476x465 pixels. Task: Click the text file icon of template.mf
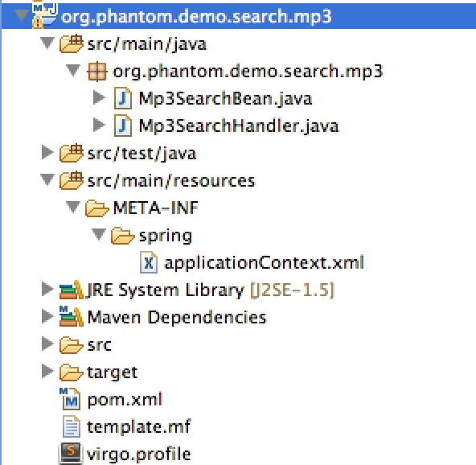coord(72,426)
